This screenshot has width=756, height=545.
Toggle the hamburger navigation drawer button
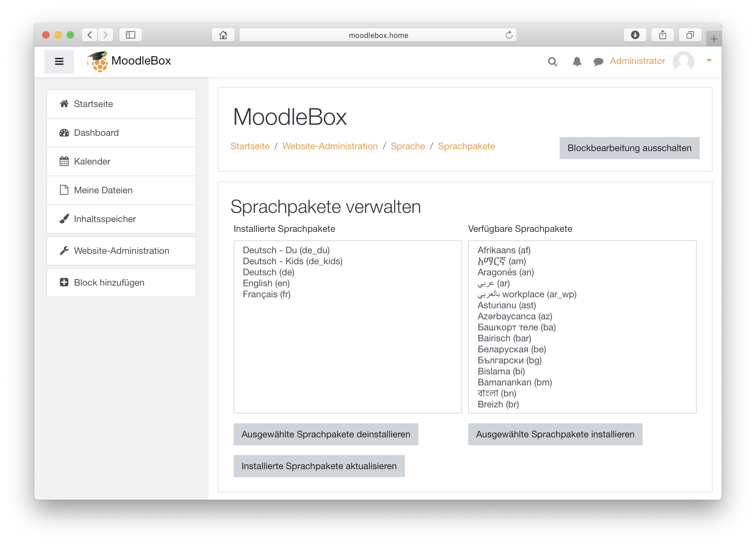59,61
